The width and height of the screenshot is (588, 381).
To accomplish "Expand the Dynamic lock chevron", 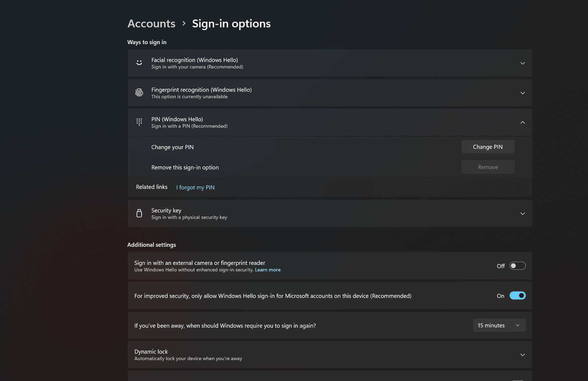I will pos(522,355).
